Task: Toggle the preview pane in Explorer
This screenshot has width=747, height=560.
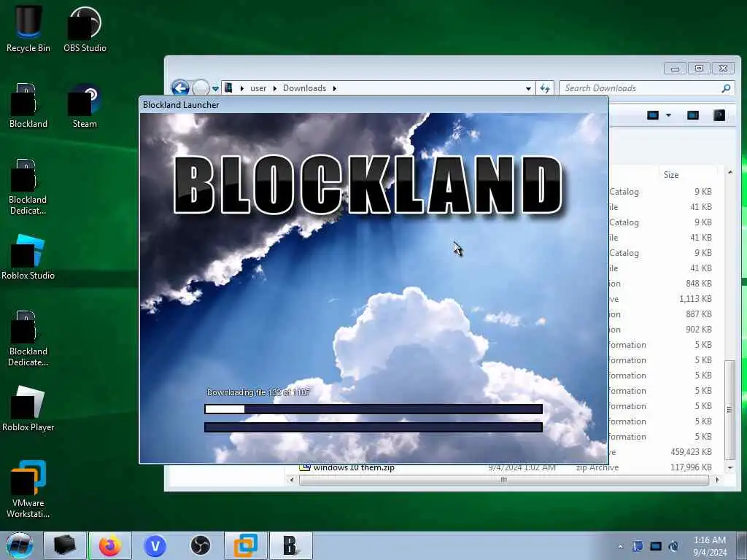Action: tap(693, 115)
